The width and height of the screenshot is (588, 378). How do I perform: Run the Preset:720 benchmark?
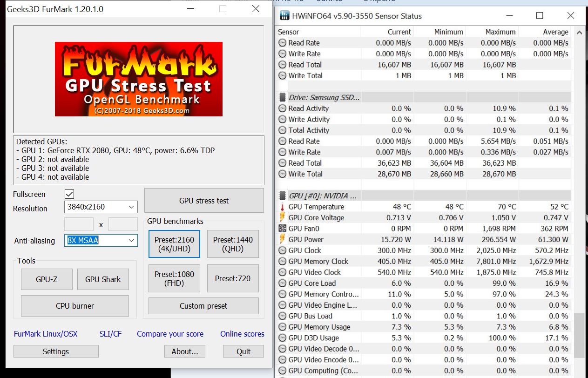pos(233,278)
